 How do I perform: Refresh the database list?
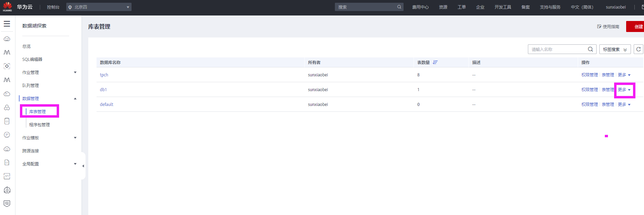click(x=639, y=49)
